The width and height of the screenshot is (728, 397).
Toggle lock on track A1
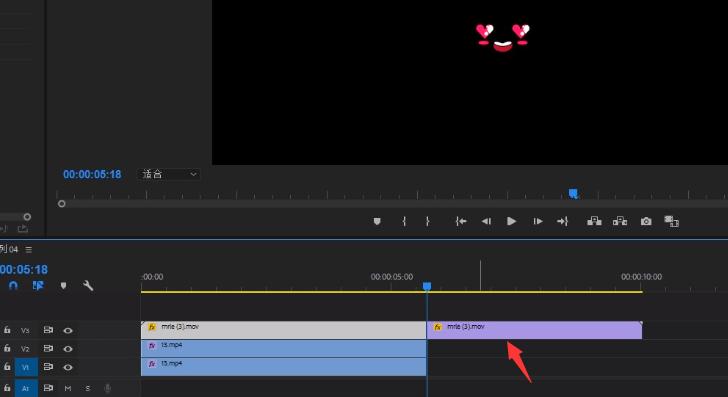tap(7, 387)
